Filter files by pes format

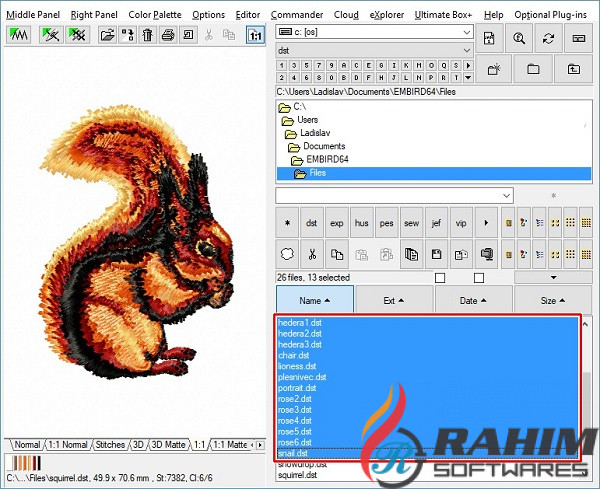(386, 223)
